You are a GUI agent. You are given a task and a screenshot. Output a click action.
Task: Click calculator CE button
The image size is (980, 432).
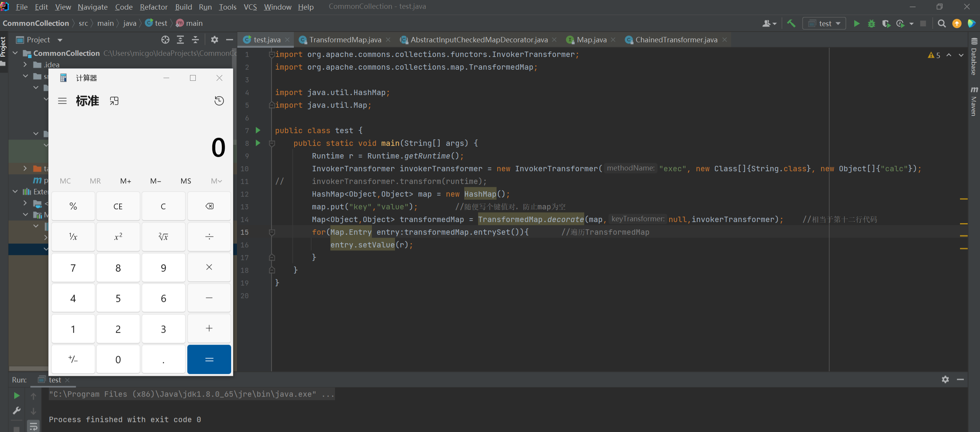118,206
